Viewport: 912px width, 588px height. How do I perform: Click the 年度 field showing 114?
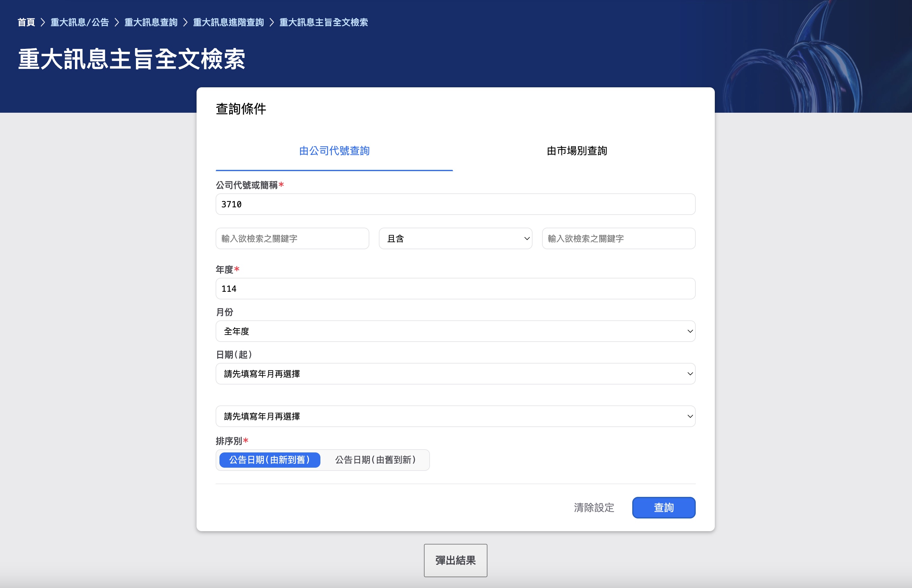pos(455,289)
